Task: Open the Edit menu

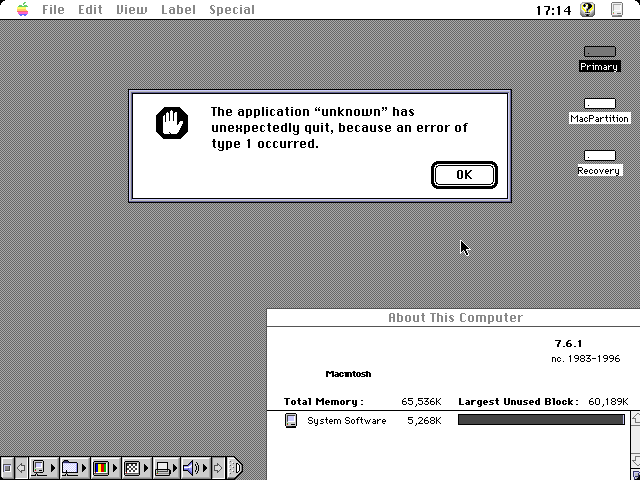Action: (90, 9)
